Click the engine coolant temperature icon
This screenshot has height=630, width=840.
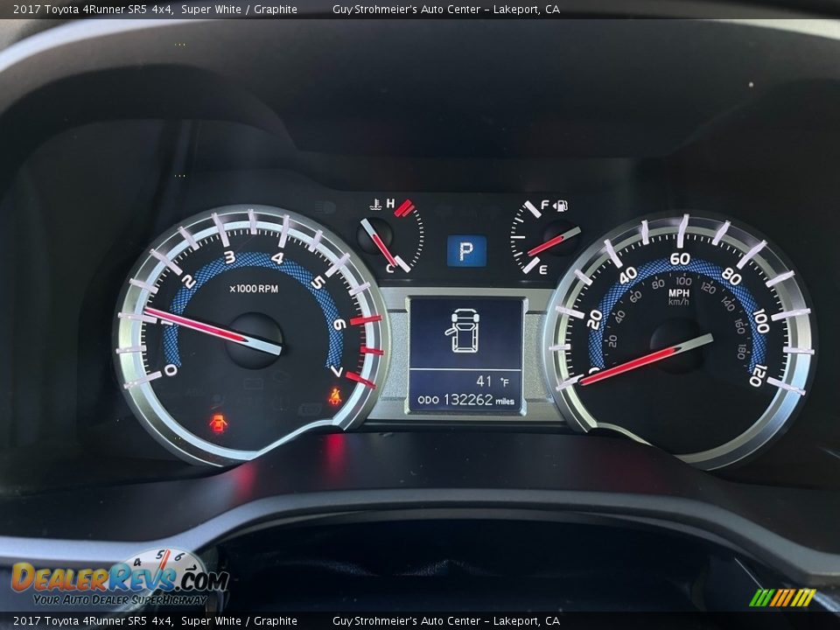(376, 204)
